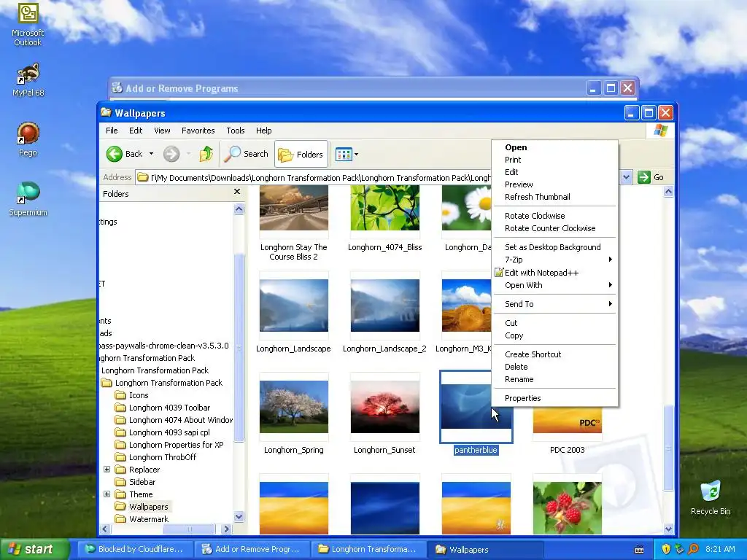Open the Tools menu
The width and height of the screenshot is (747, 560).
(236, 131)
